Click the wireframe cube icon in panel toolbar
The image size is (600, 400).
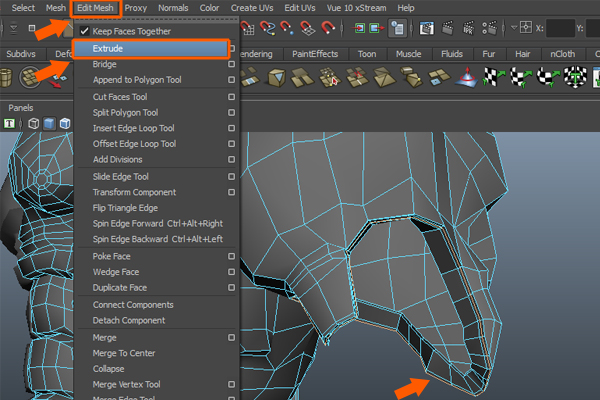click(33, 124)
